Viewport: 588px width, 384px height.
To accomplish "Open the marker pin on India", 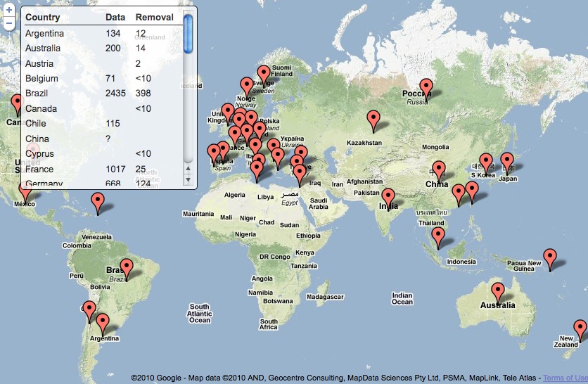I will [x=388, y=198].
